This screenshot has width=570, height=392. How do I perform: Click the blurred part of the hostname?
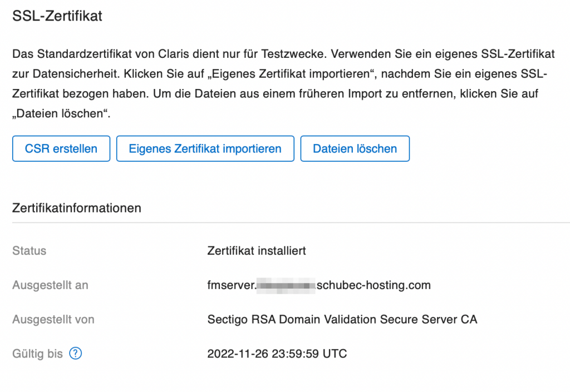[286, 286]
